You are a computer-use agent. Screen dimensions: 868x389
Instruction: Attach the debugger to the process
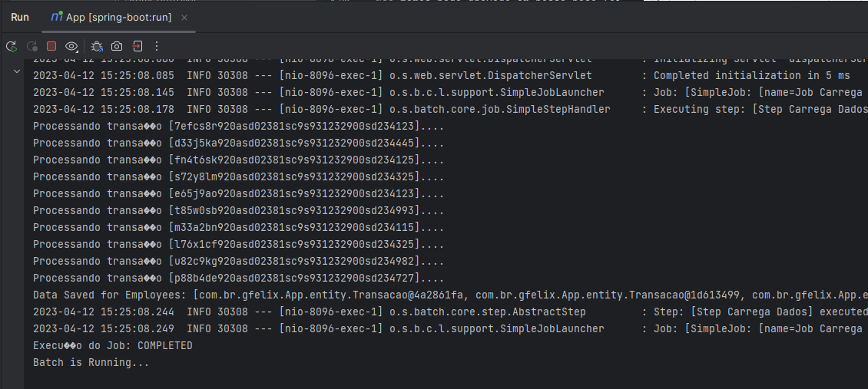[x=97, y=46]
